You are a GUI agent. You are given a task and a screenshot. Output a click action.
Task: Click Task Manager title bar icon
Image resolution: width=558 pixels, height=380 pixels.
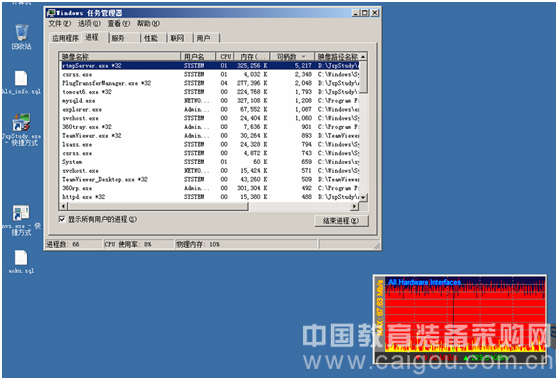click(51, 13)
